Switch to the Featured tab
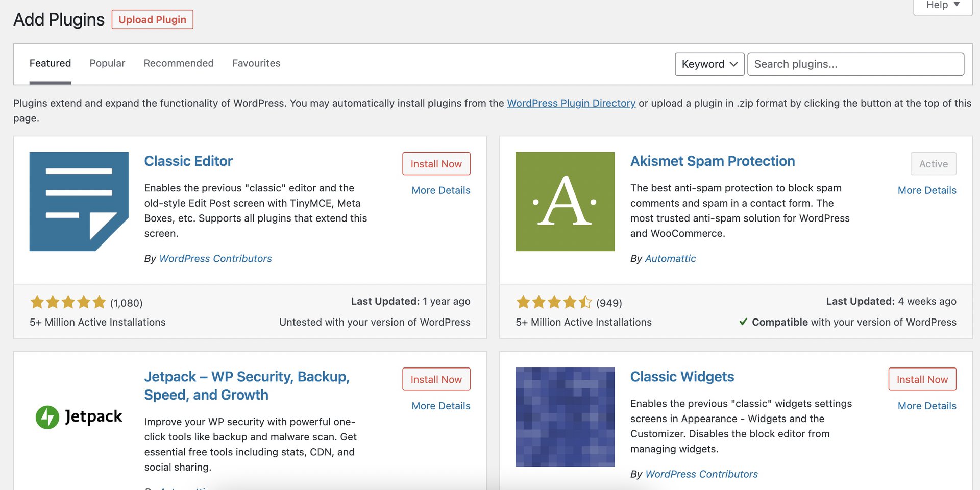The height and width of the screenshot is (490, 980). coord(50,63)
